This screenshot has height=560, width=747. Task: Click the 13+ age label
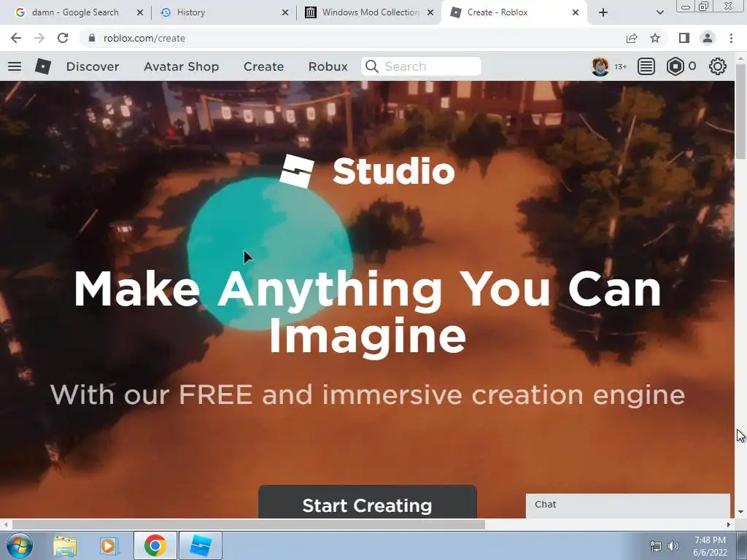620,66
